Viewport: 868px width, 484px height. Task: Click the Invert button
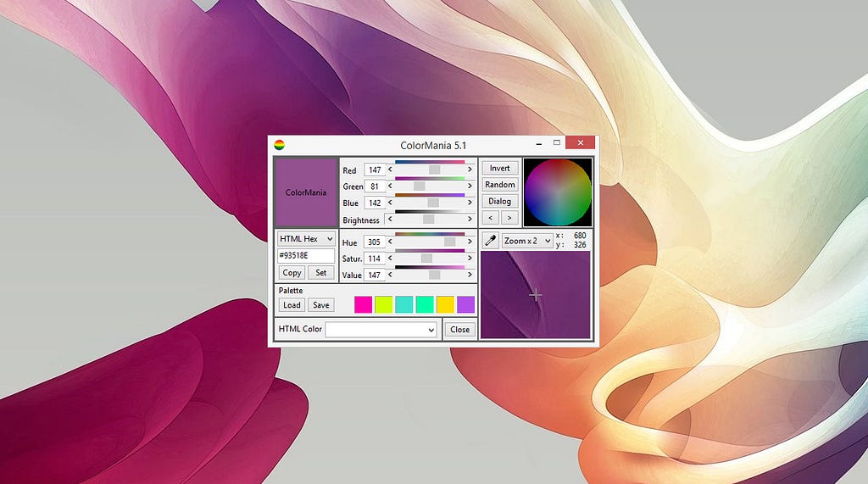coord(500,168)
